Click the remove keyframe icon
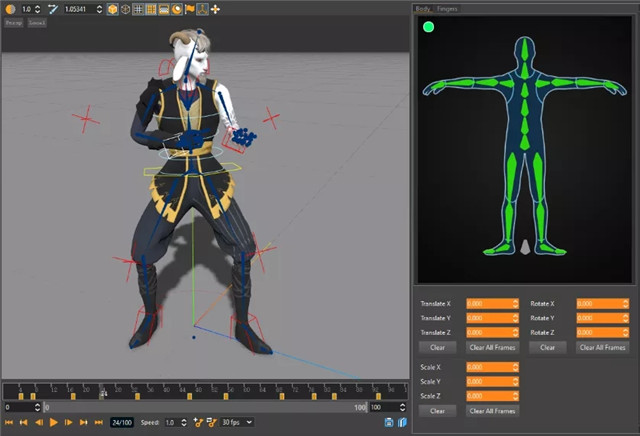 coord(211,423)
